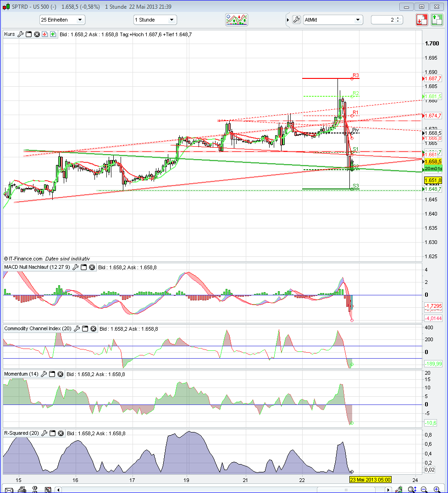Click the green buy order button

point(437,20)
